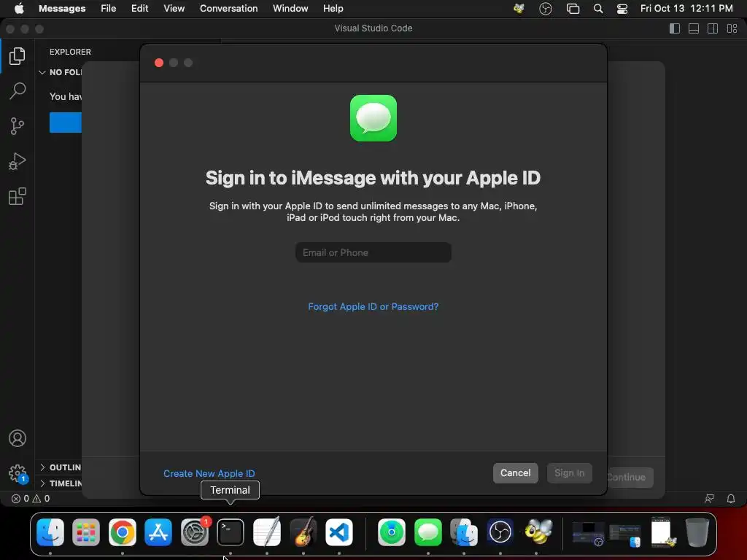Open the Run and Debug view
This screenshot has width=747, height=560.
click(x=18, y=161)
